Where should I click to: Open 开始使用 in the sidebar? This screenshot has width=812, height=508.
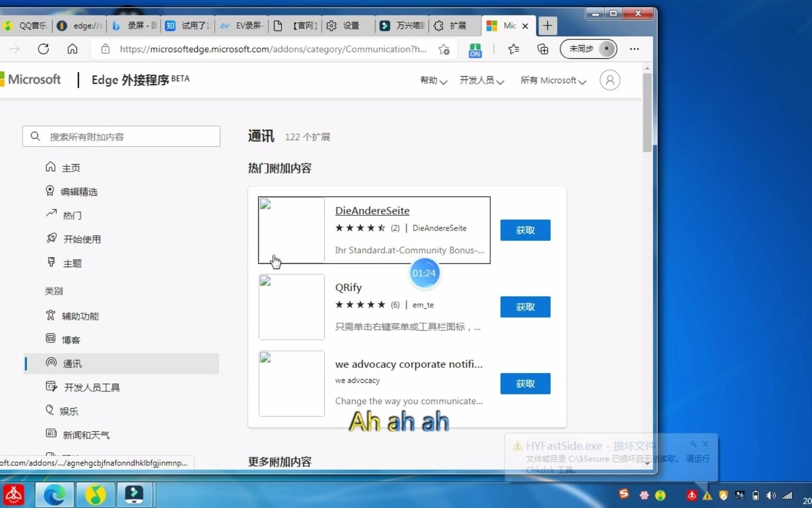tap(73, 239)
